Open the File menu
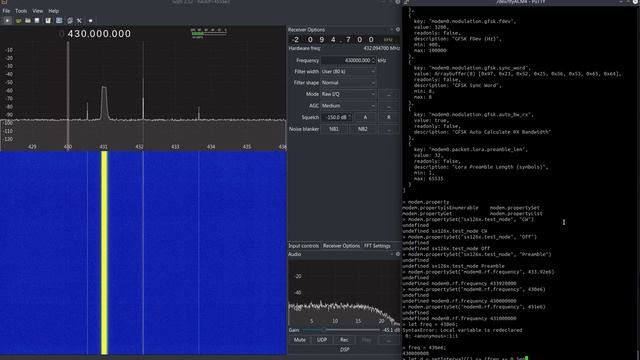Screen dimensions: 640x360 point(6,11)
